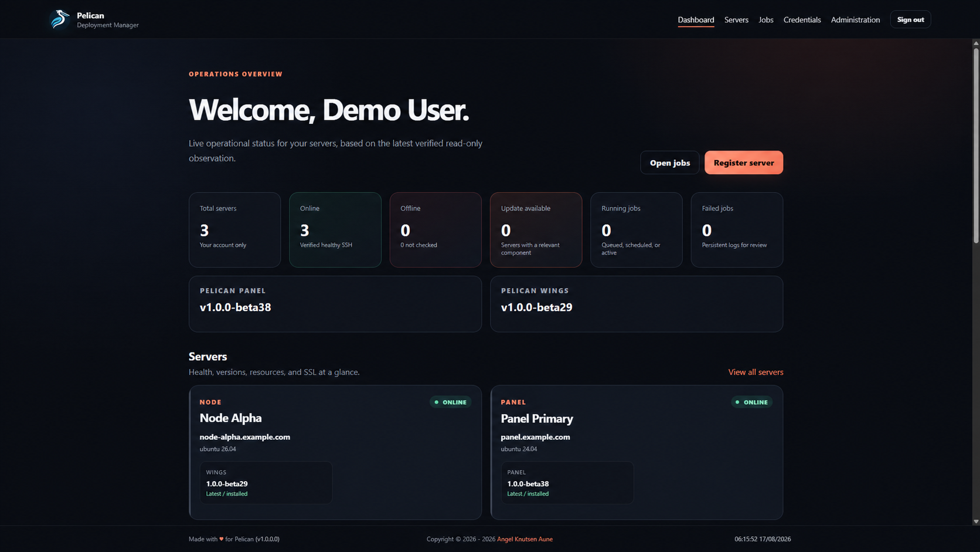Click Panel Primary's online status badge
This screenshot has width=980, height=552.
(751, 402)
